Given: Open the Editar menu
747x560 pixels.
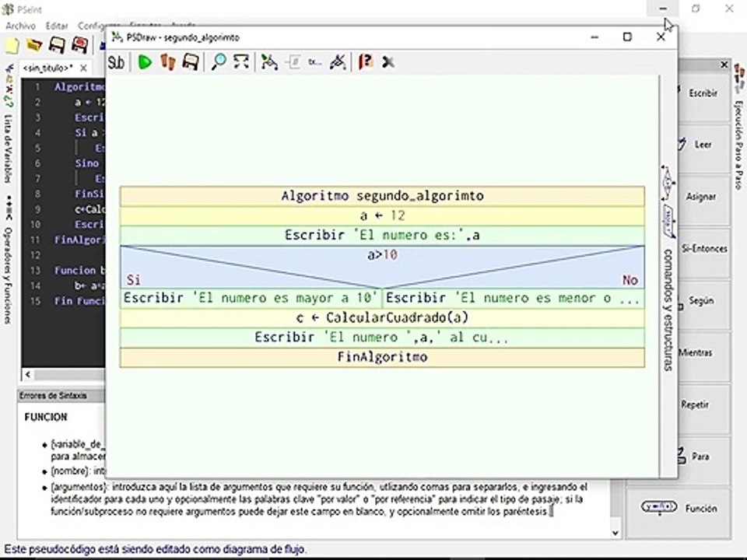Looking at the screenshot, I should (57, 26).
